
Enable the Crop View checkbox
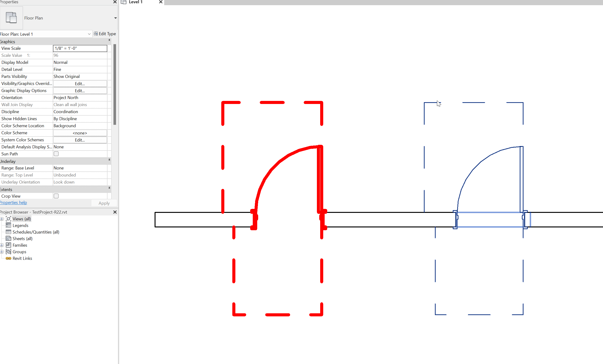56,196
